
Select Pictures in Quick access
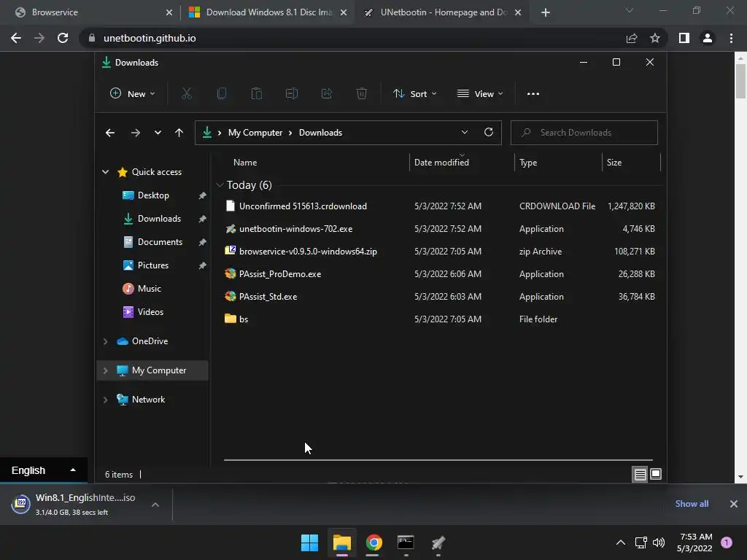click(153, 265)
